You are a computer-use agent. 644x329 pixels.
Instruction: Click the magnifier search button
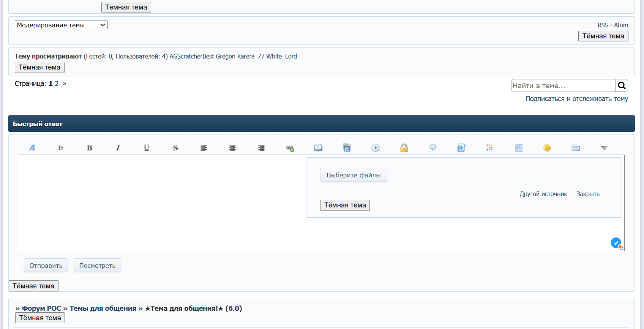622,85
